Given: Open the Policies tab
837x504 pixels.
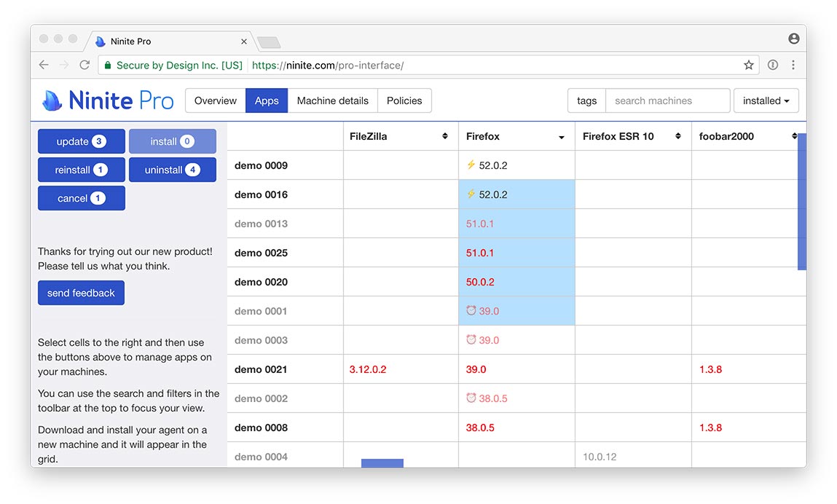Looking at the screenshot, I should 404,100.
